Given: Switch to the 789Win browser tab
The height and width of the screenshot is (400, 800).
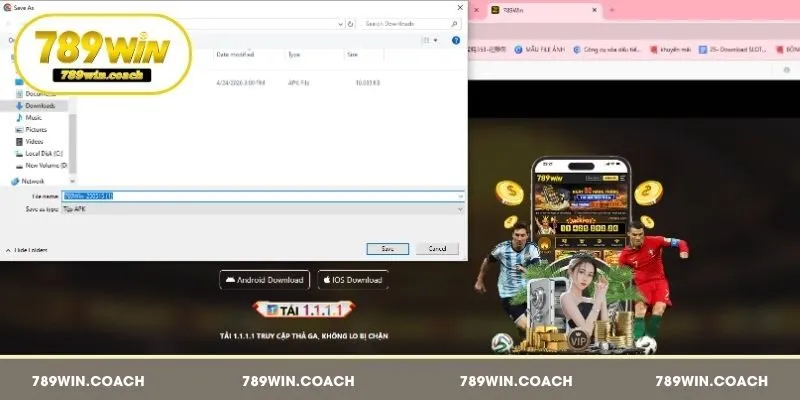Looking at the screenshot, I should (542, 10).
